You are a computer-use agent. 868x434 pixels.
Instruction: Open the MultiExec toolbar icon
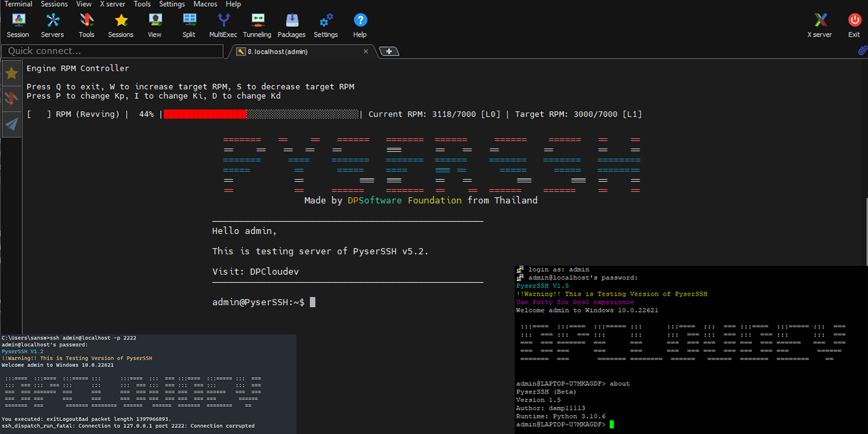click(x=223, y=25)
